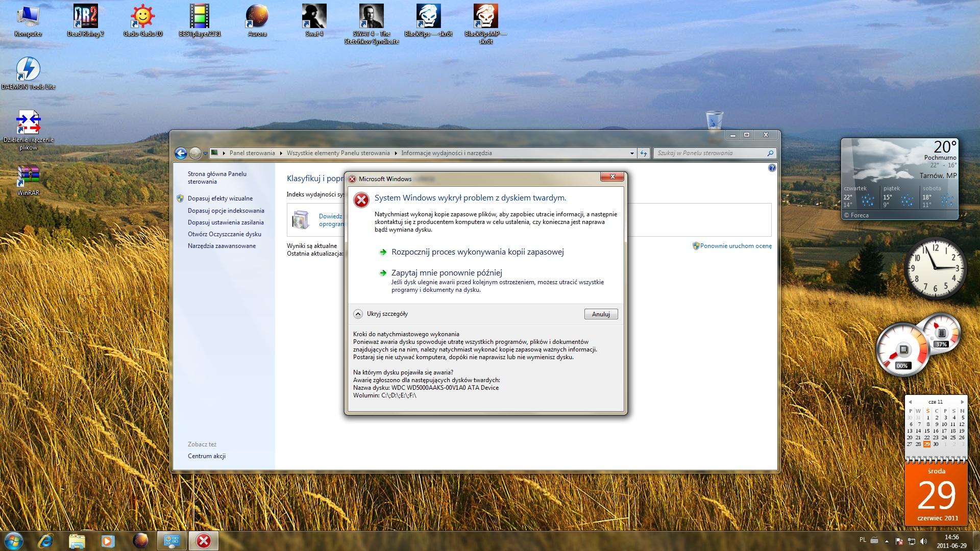Launch WinRAR from the desktop

[28, 181]
